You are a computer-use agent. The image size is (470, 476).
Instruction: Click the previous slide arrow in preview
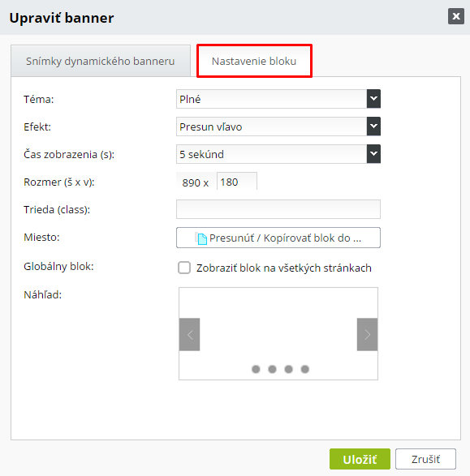click(x=190, y=335)
